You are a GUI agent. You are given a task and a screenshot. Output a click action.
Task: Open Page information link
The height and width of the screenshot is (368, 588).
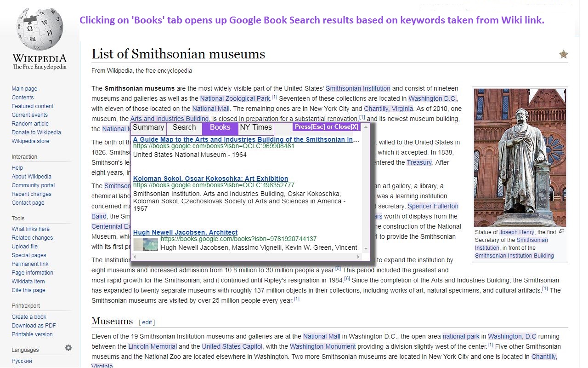pyautogui.click(x=33, y=273)
